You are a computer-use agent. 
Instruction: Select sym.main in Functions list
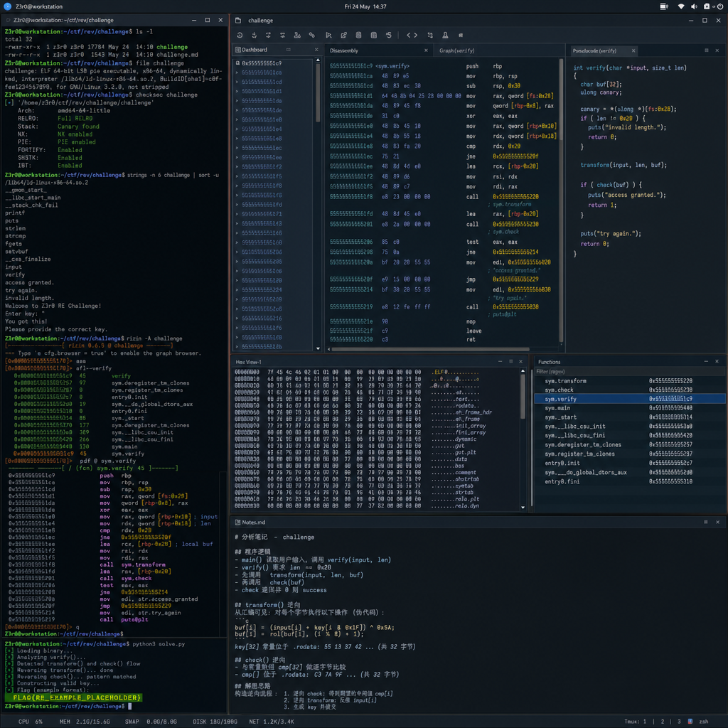point(629,408)
